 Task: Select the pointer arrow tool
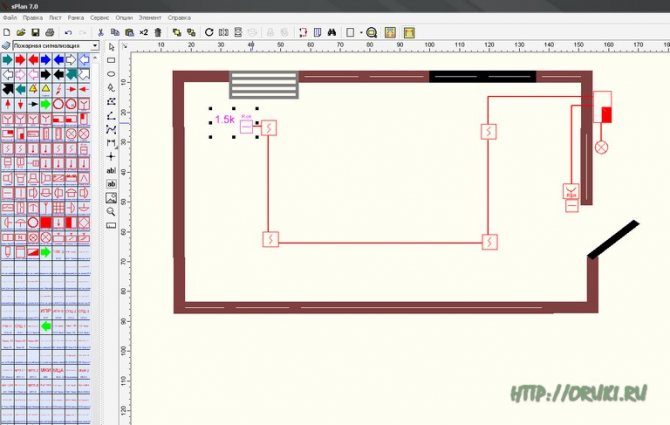[111, 46]
